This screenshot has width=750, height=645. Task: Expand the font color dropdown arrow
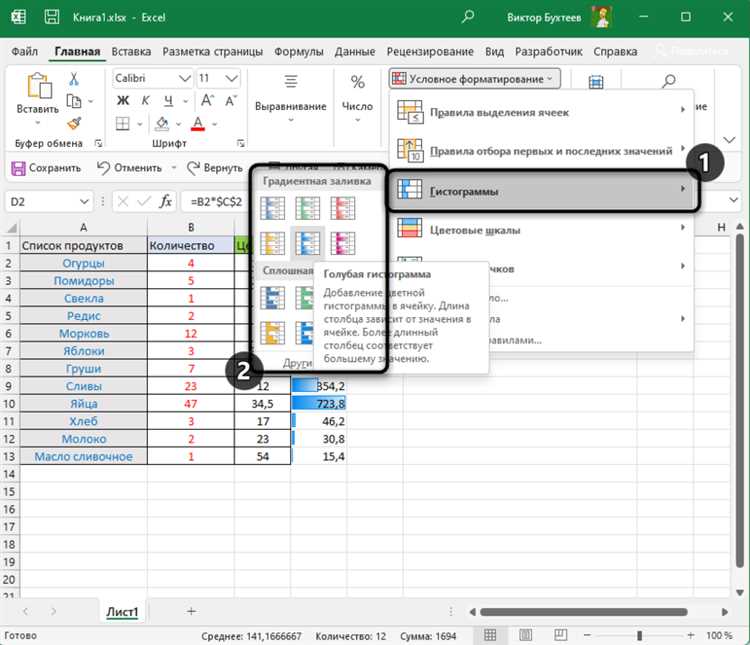pos(215,124)
